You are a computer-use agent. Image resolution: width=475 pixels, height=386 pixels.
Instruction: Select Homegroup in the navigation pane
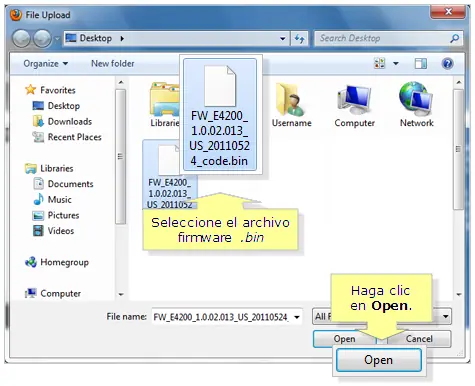click(64, 262)
